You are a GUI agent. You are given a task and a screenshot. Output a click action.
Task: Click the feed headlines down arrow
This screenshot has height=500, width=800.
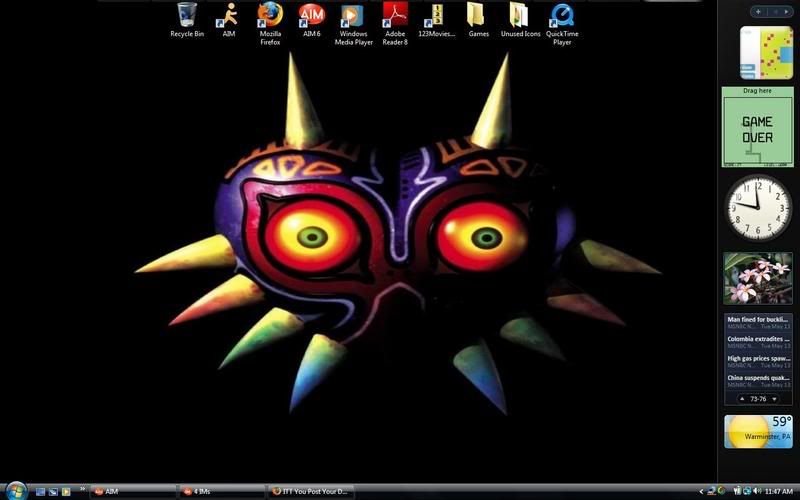click(x=774, y=399)
